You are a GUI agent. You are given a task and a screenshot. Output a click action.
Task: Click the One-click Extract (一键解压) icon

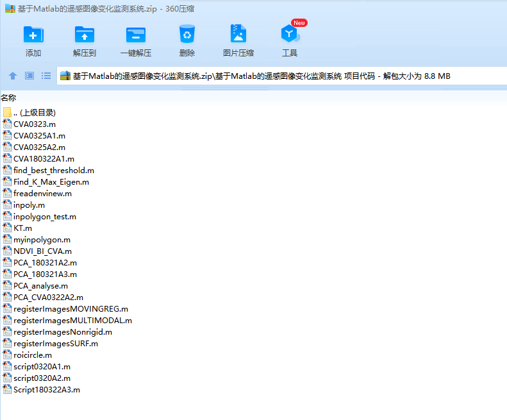pyautogui.click(x=136, y=35)
